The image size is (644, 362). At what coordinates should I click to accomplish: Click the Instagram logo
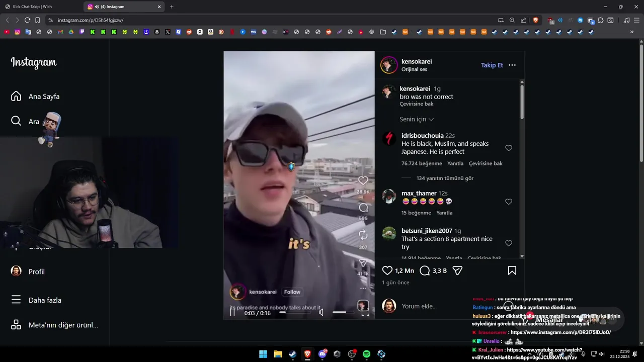(34, 63)
